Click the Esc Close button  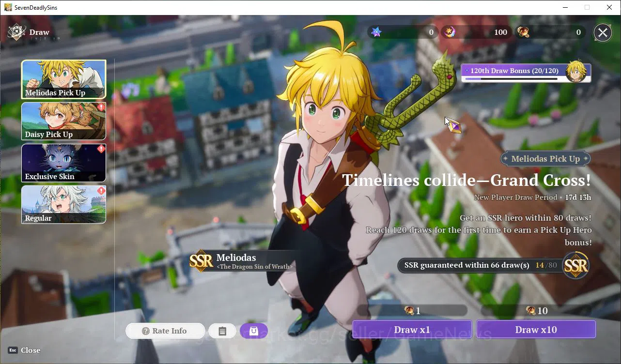point(24,350)
